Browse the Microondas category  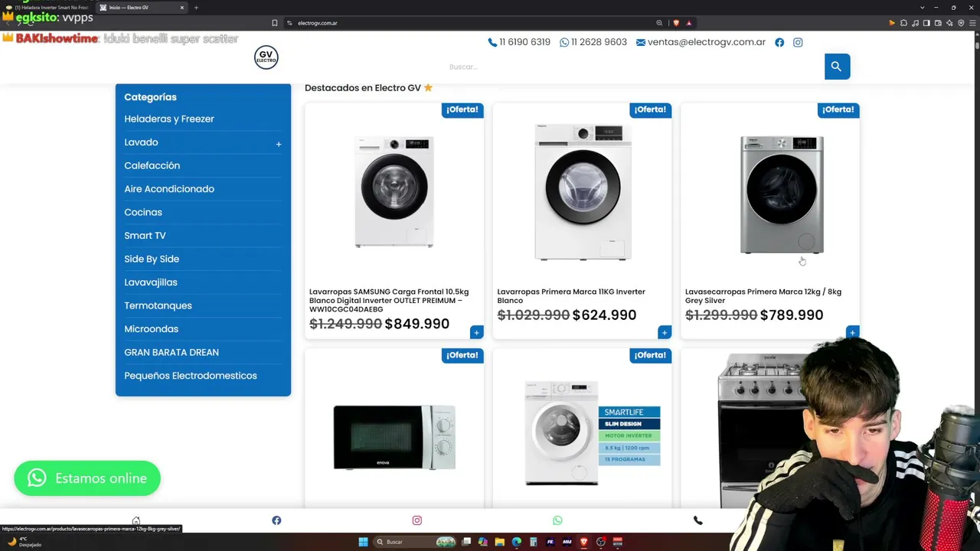point(152,329)
